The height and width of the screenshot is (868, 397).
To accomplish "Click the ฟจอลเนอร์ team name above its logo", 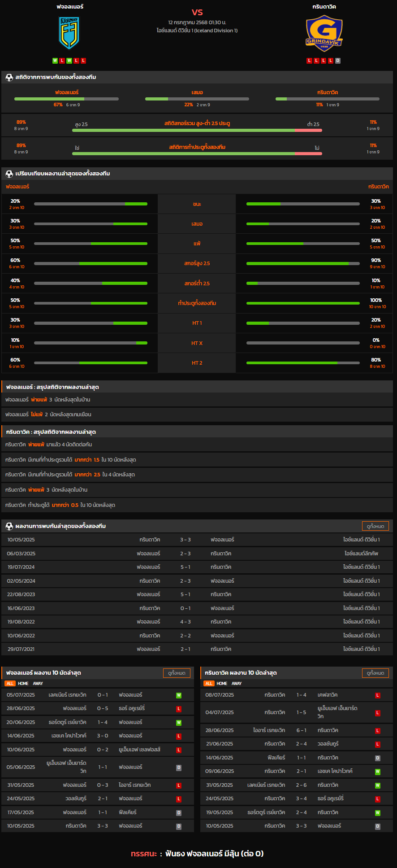I will coord(69,7).
